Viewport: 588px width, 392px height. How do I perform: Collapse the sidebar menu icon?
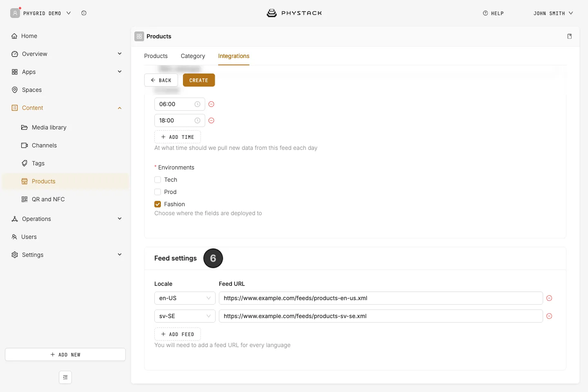click(x=65, y=377)
